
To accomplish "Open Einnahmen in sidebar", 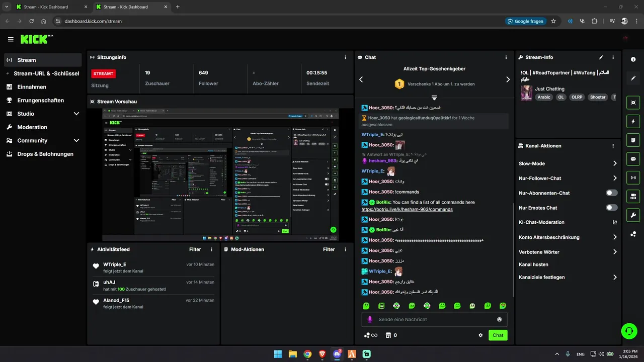I will pos(43,87).
